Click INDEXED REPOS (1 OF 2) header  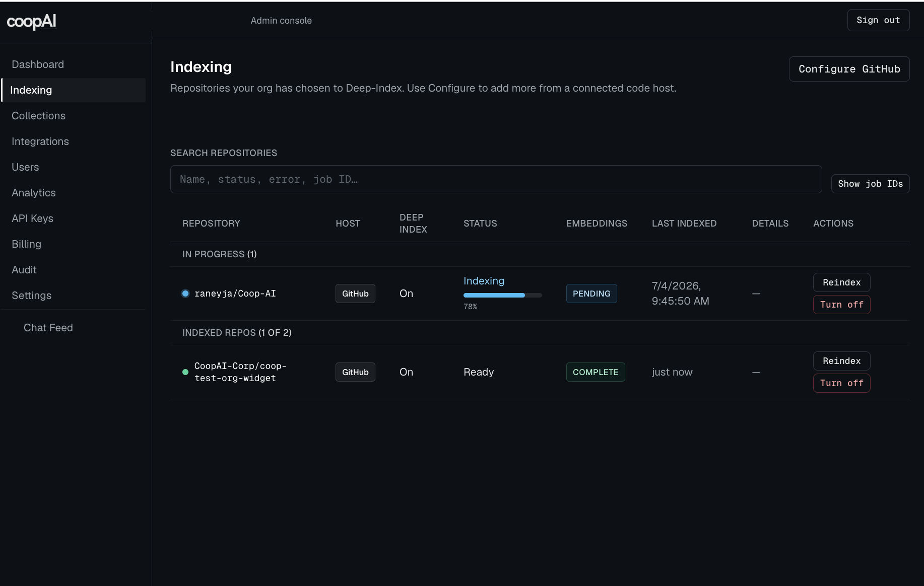coord(237,333)
